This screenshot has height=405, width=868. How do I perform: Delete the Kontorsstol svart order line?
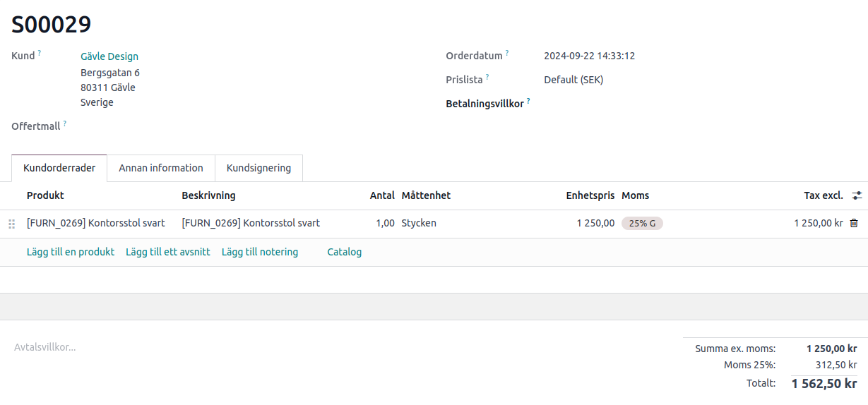tap(853, 224)
